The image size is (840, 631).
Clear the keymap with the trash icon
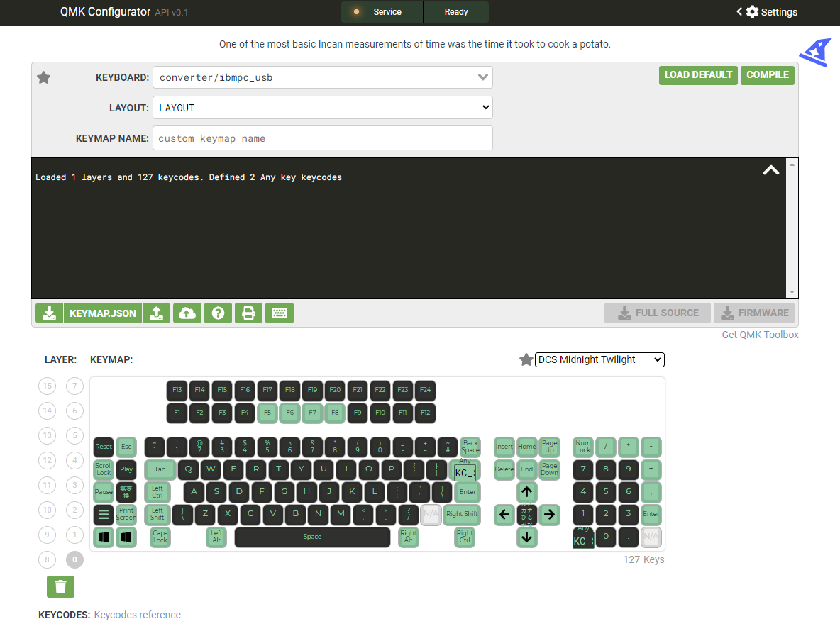click(60, 586)
